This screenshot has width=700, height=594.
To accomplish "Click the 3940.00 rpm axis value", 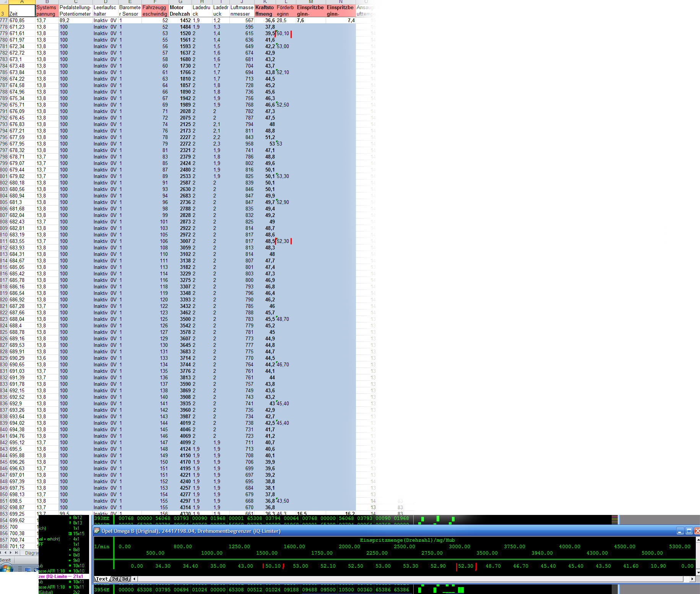I will [x=542, y=553].
